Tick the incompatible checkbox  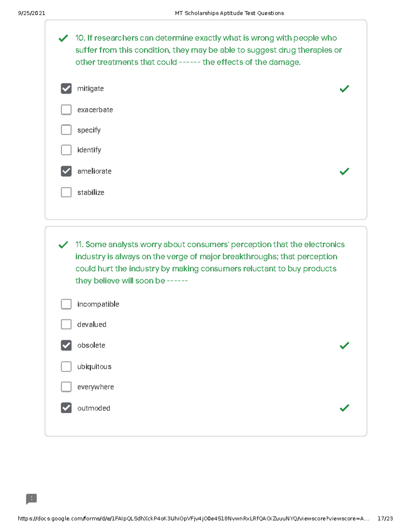[x=66, y=304]
